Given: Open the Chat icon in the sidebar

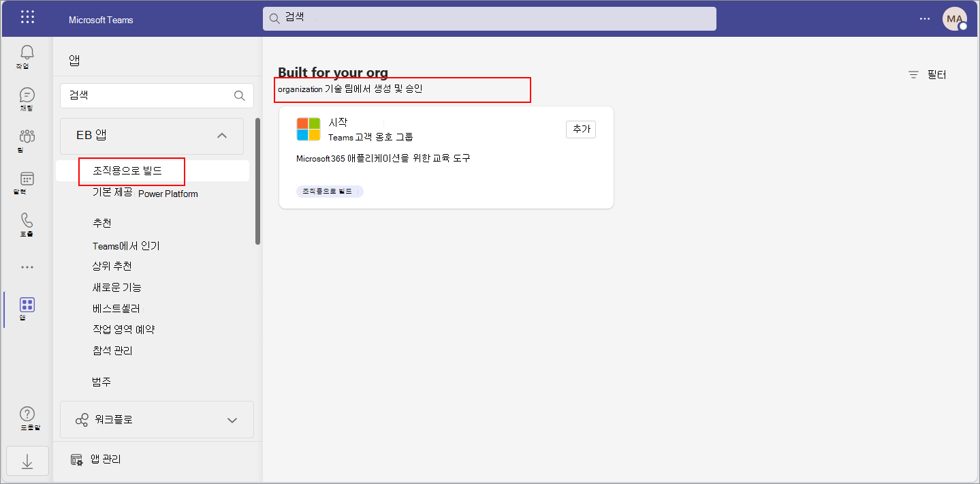Looking at the screenshot, I should [27, 95].
